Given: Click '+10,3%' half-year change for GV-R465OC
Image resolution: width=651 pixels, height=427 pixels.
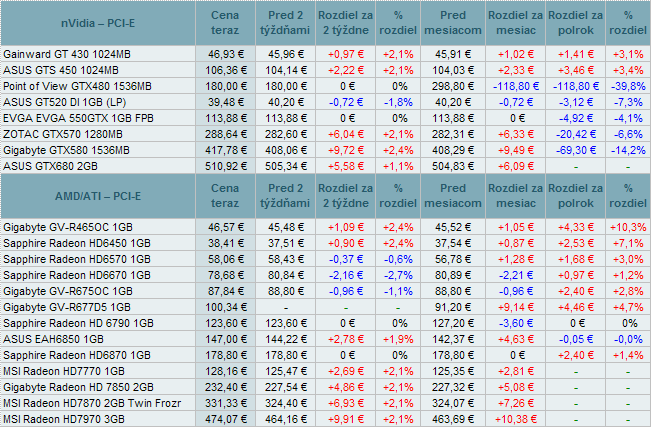Looking at the screenshot, I should point(628,228).
